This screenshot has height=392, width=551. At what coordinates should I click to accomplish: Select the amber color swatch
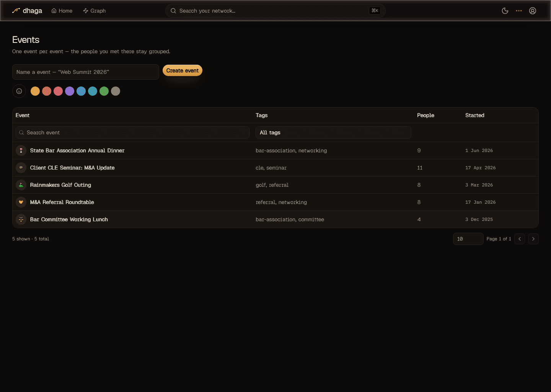tap(35, 91)
